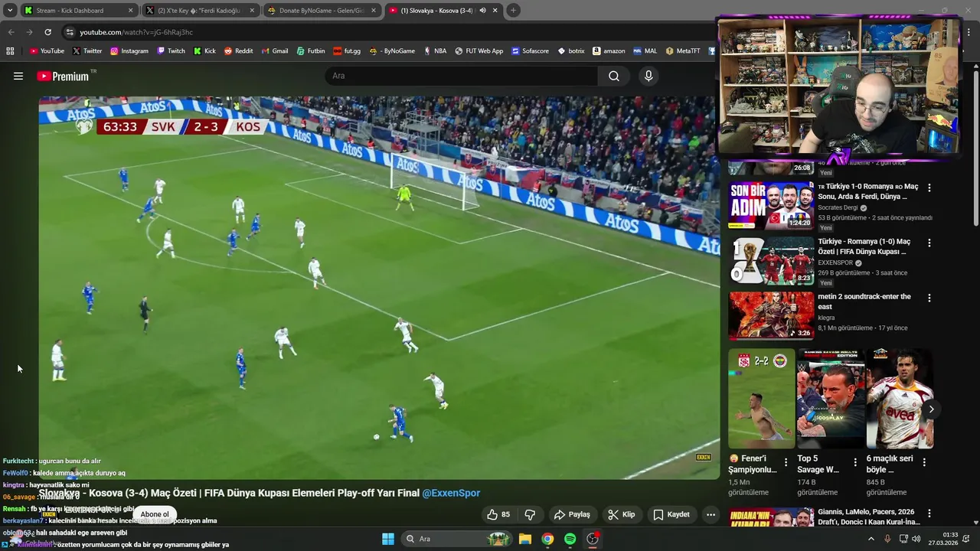Open the apps grid in bookmarks bar
This screenshot has height=551, width=980.
(10, 51)
